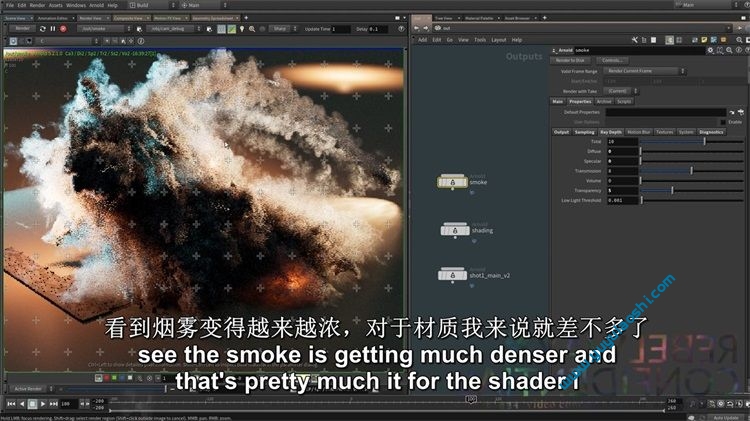Open the network editor Layout menu
Image resolution: width=750 pixels, height=421 pixels.
coord(499,40)
